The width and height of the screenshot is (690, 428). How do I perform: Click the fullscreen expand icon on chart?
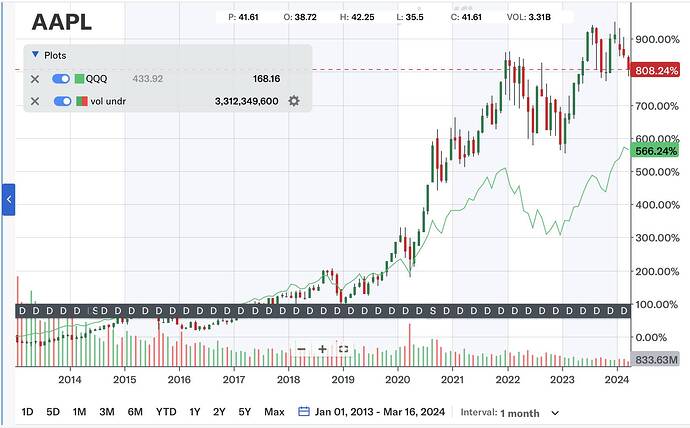pyautogui.click(x=343, y=349)
